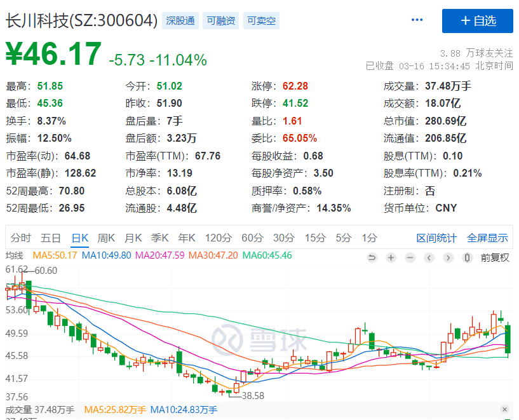Click the MA20:47.59 indicator label
The width and height of the screenshot is (519, 420).
(160, 255)
